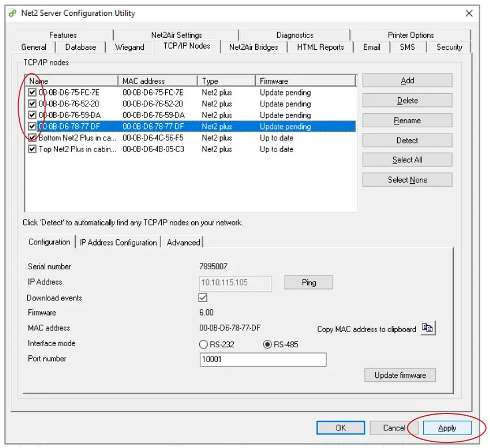
Task: Select the row named 00-0B-D6-76-52-20
Action: tap(69, 104)
